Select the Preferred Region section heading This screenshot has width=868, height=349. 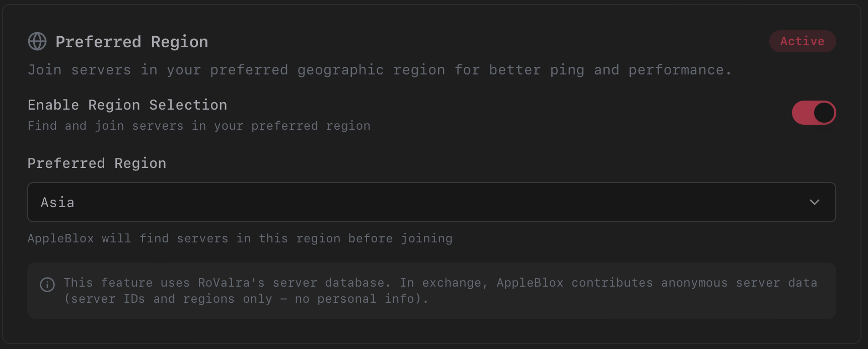click(132, 41)
